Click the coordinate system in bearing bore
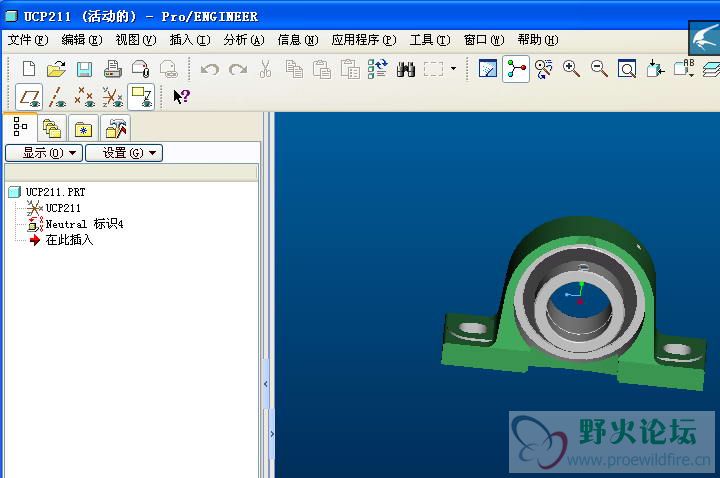The width and height of the screenshot is (720, 478). point(577,293)
